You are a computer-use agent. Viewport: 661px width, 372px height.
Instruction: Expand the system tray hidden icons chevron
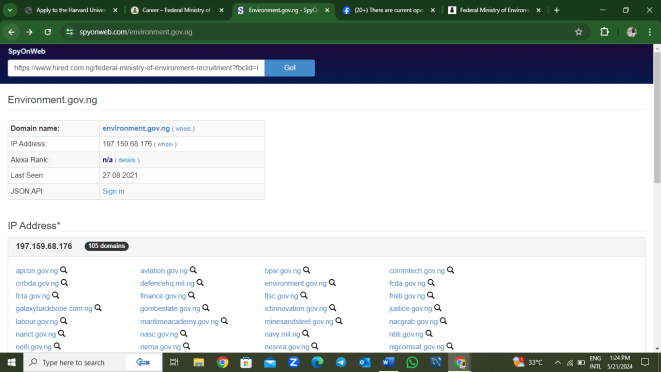pyautogui.click(x=558, y=362)
